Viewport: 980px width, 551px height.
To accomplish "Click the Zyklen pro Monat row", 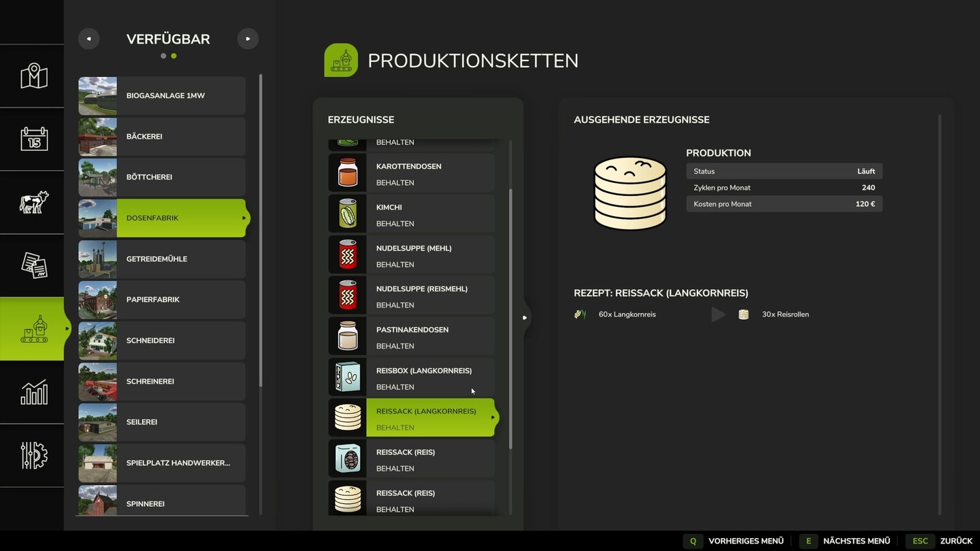I will pos(784,188).
